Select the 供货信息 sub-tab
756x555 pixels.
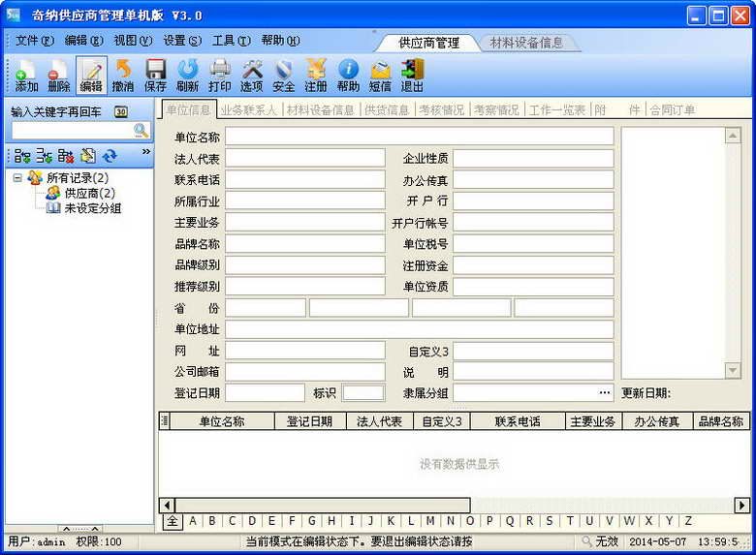387,109
